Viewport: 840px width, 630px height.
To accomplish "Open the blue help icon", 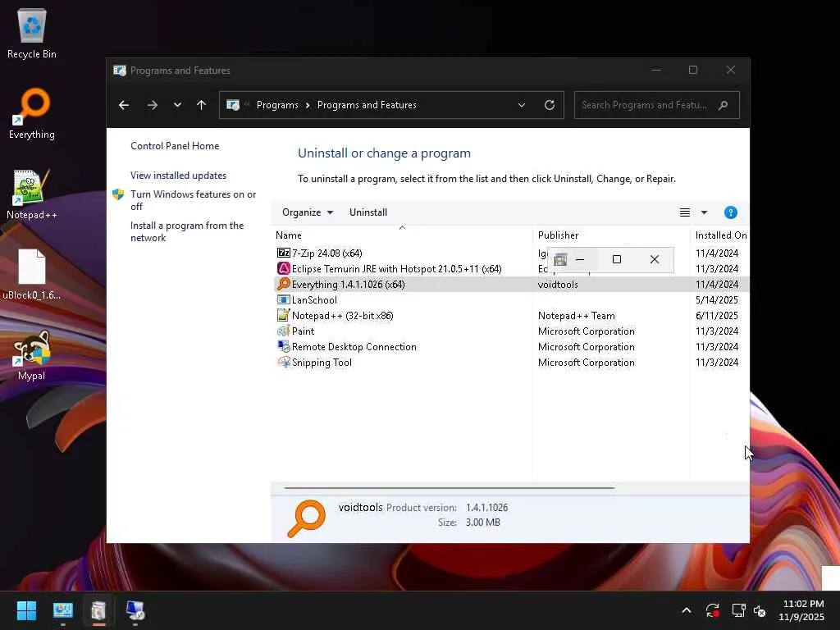I will (731, 212).
